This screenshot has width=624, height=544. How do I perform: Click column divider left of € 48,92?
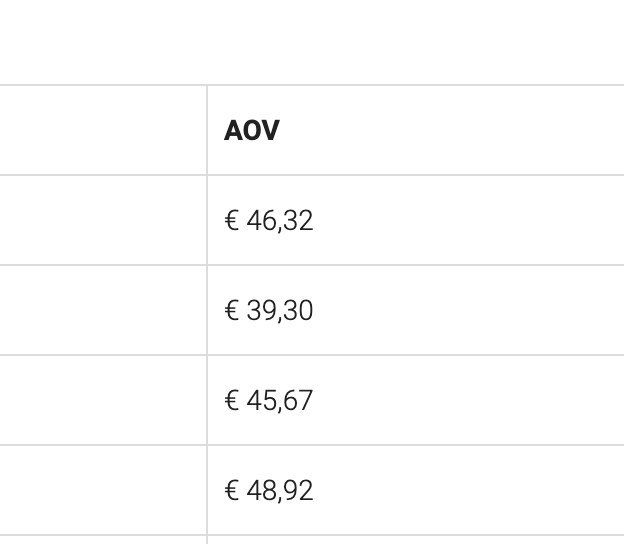tap(207, 490)
